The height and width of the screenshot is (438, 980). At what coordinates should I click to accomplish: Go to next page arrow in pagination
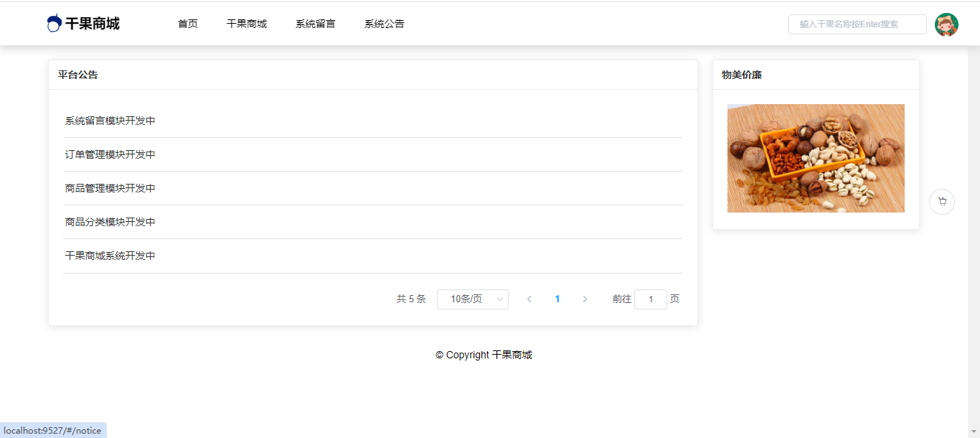click(x=585, y=299)
